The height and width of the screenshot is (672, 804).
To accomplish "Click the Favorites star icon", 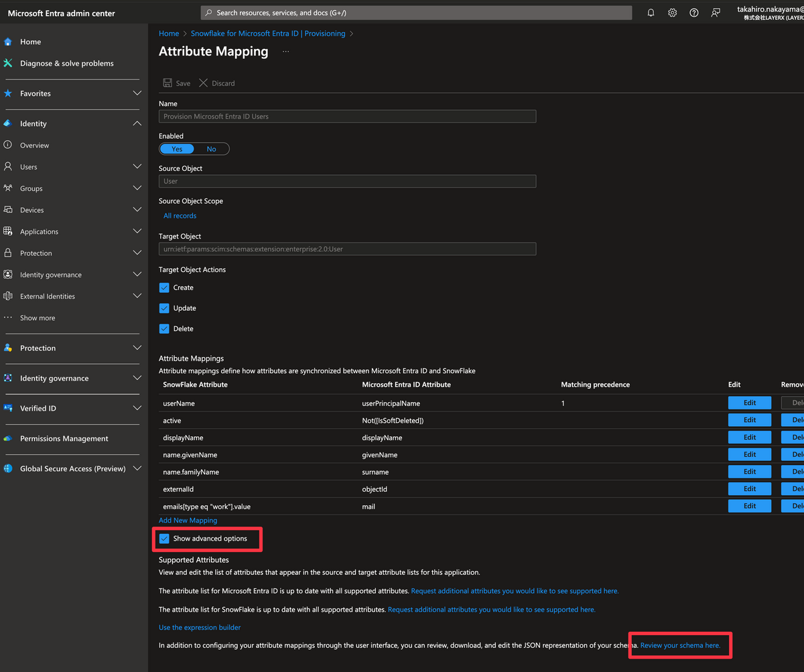I will [x=8, y=93].
